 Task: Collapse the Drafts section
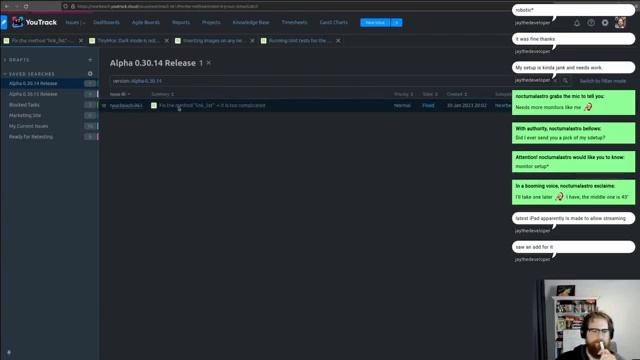5,60
